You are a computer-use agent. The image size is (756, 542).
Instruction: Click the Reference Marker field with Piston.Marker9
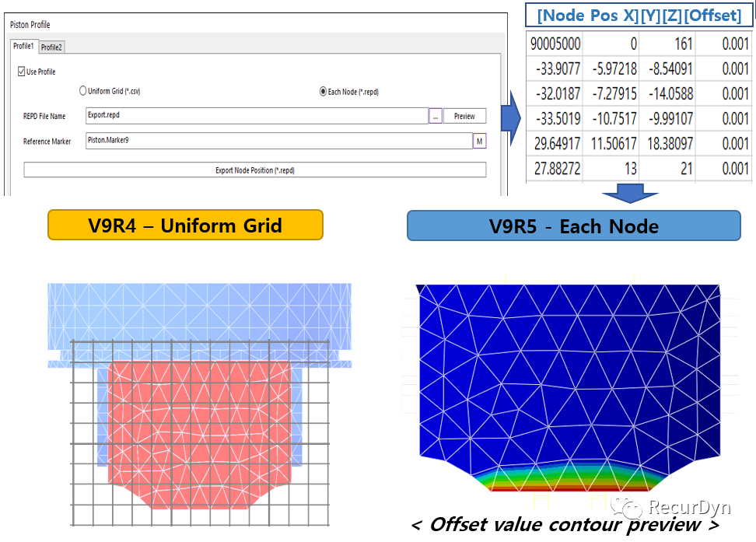278,142
